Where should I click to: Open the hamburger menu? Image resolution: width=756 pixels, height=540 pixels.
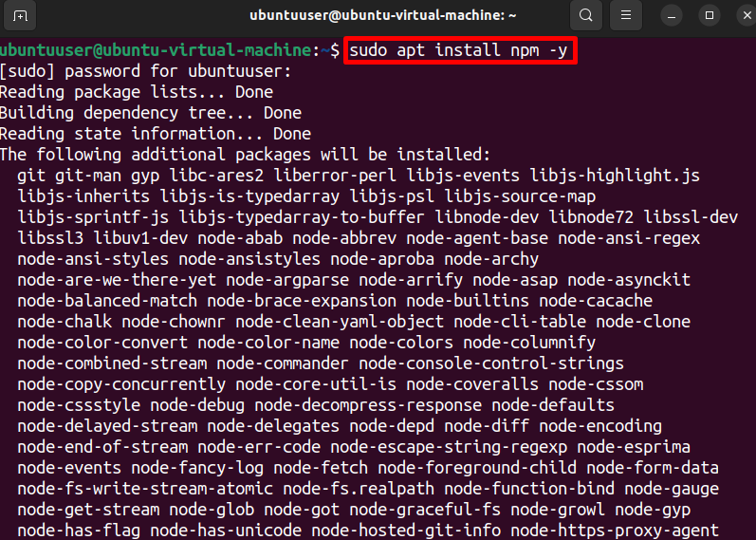(626, 15)
